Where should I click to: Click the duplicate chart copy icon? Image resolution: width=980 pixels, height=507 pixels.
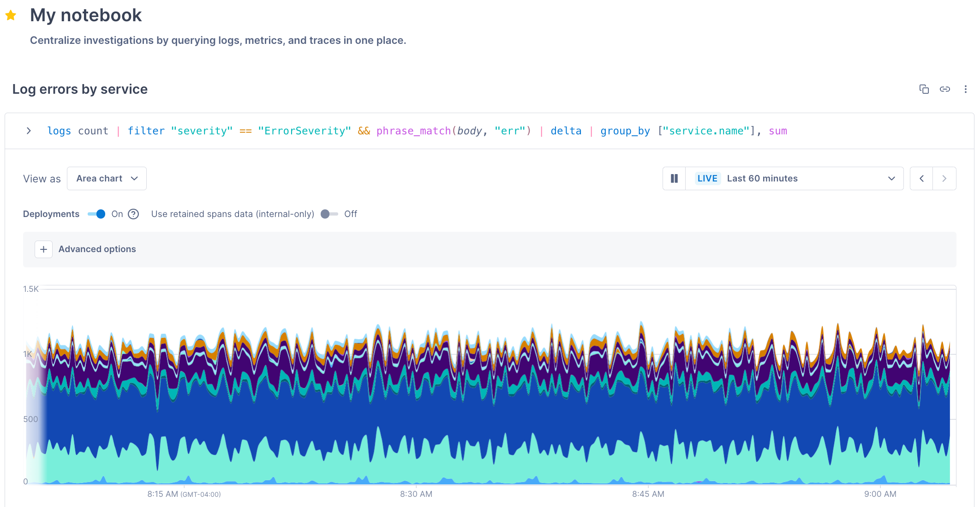coord(924,89)
